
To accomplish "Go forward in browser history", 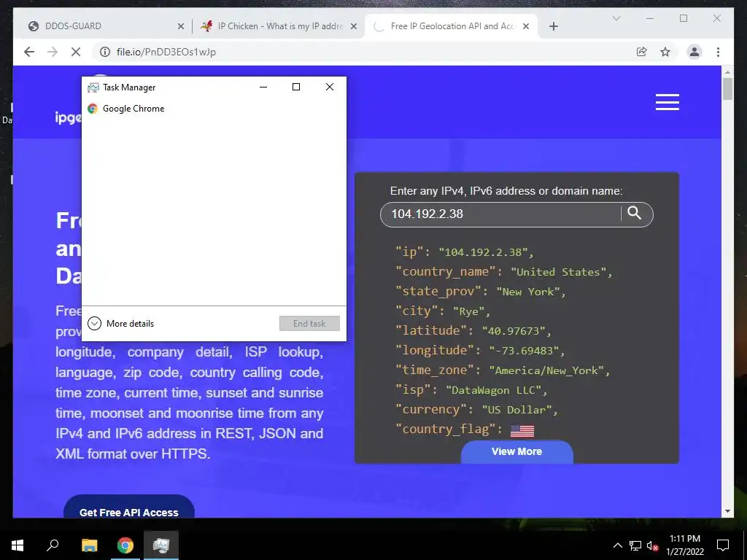I will pos(53,52).
